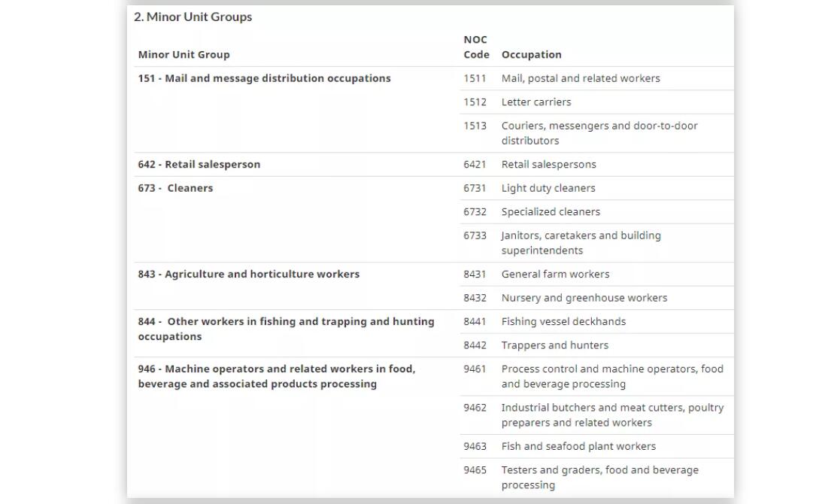Click NOC code 9465

click(475, 470)
